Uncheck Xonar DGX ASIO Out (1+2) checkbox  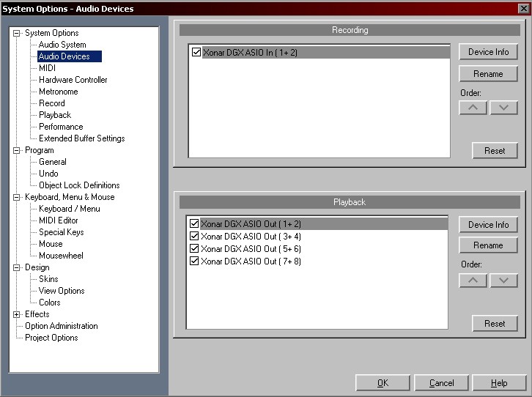click(194, 223)
